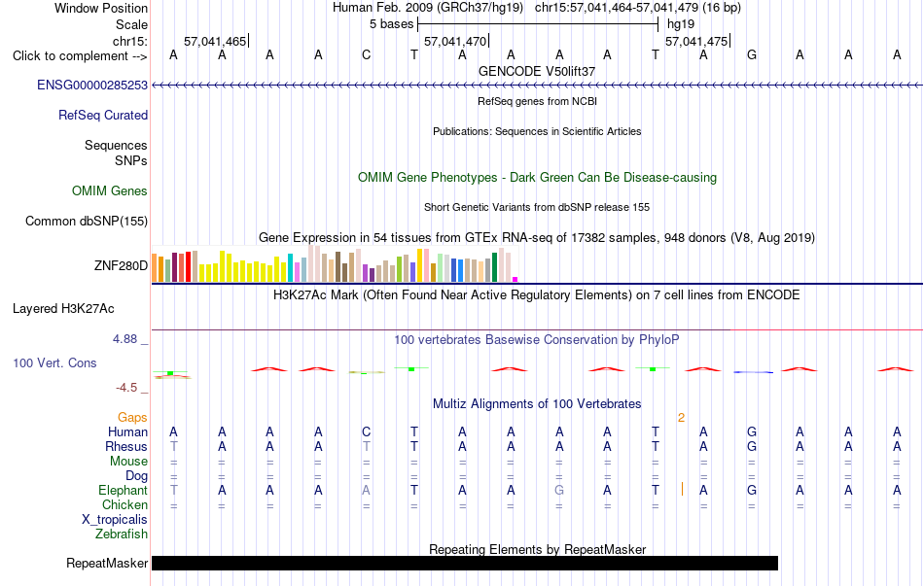
Task: Click the Mouse species row label
Action: [x=128, y=462]
